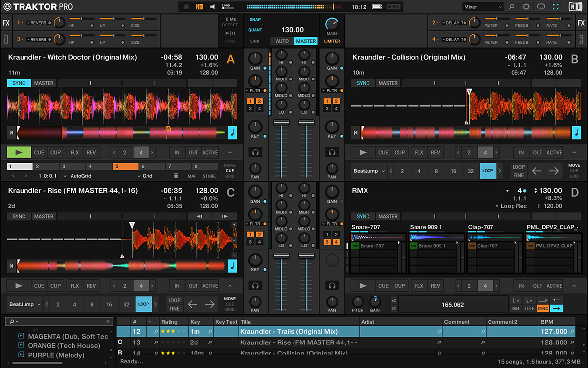The width and height of the screenshot is (588, 368).
Task: Enable headphone cue for channel C
Action: (255, 285)
